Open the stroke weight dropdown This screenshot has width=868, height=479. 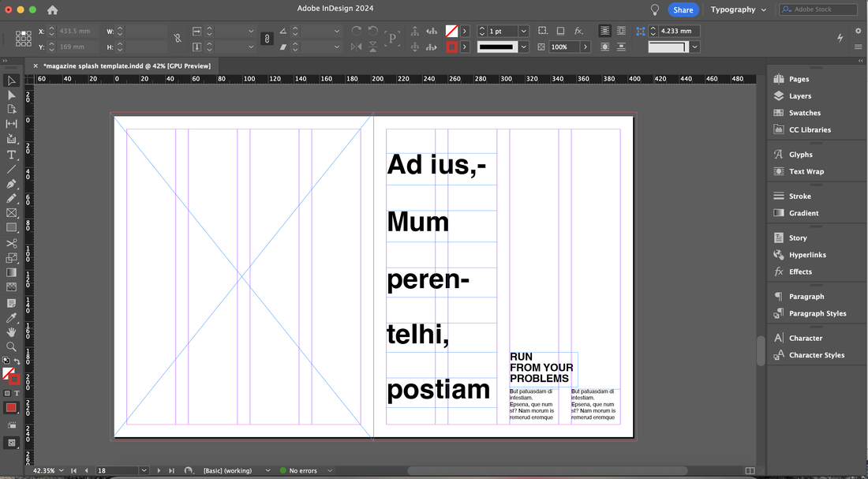pyautogui.click(x=524, y=32)
